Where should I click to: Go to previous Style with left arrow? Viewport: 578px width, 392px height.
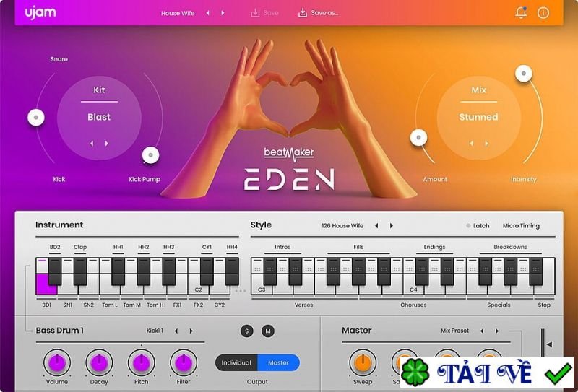376,225
